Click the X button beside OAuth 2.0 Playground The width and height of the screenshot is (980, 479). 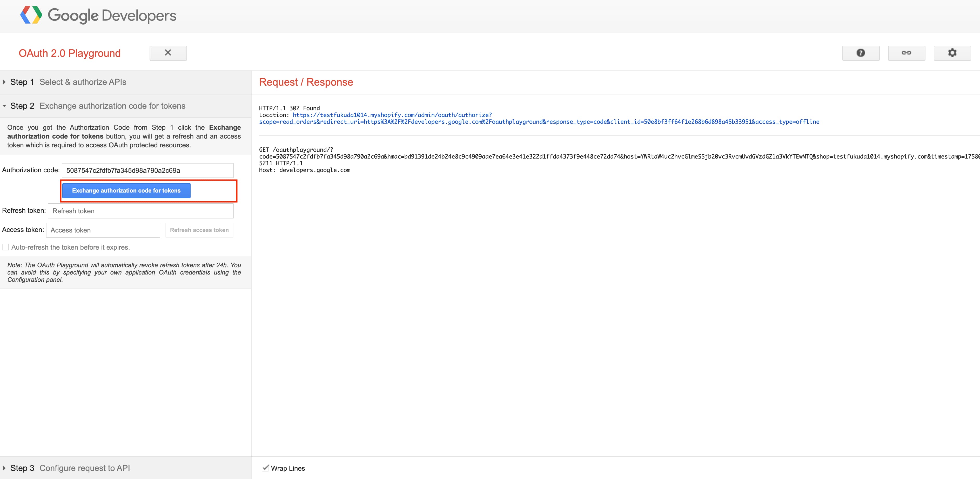168,53
